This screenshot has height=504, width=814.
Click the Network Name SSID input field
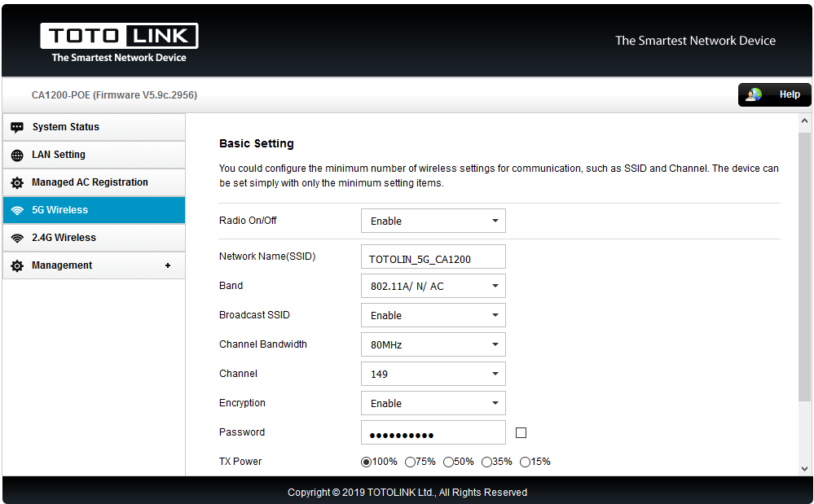click(x=433, y=256)
